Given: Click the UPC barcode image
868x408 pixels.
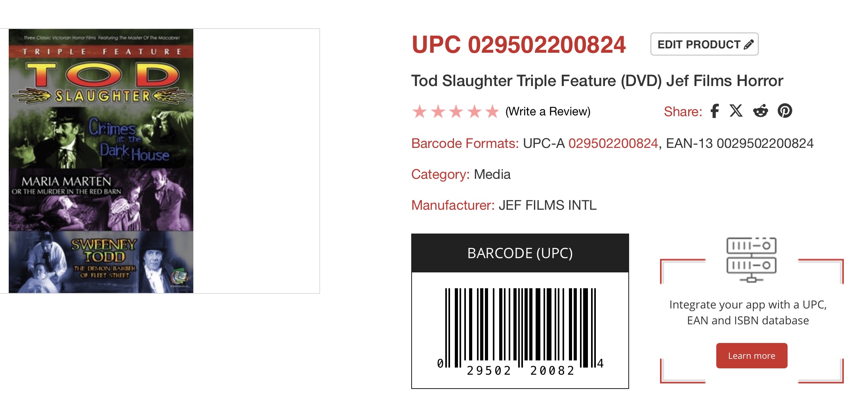Looking at the screenshot, I should 520,330.
